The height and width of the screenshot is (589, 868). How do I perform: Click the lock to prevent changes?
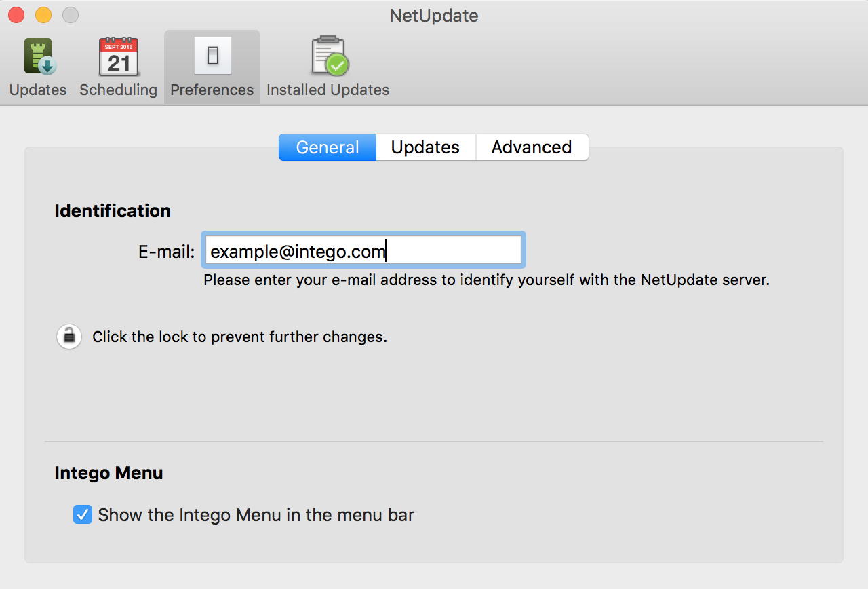click(x=69, y=337)
